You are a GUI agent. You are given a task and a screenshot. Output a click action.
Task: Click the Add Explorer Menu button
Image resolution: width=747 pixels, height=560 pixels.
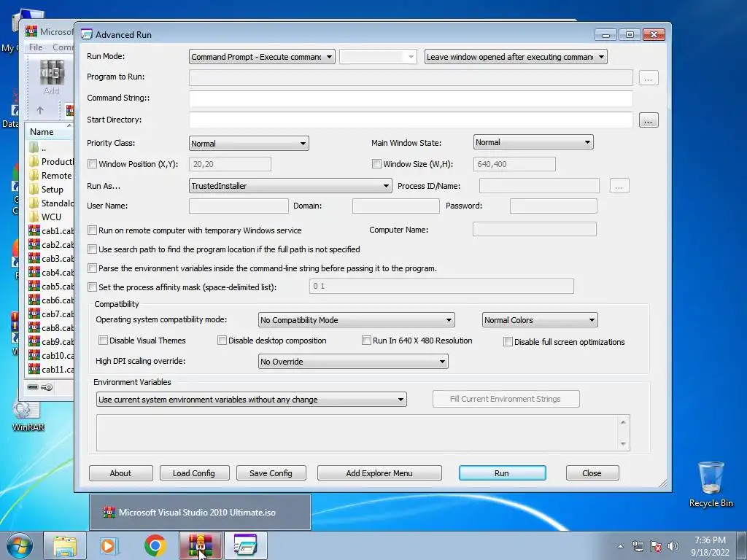pyautogui.click(x=379, y=473)
